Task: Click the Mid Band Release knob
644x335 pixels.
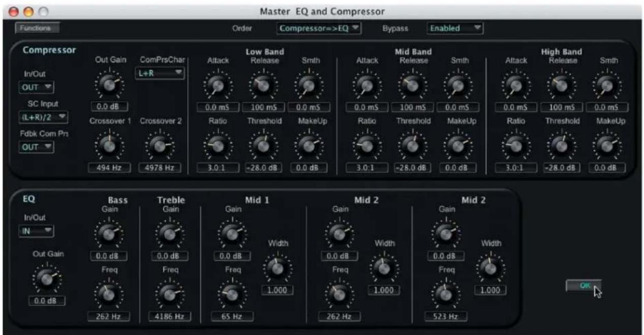Action: pos(413,86)
